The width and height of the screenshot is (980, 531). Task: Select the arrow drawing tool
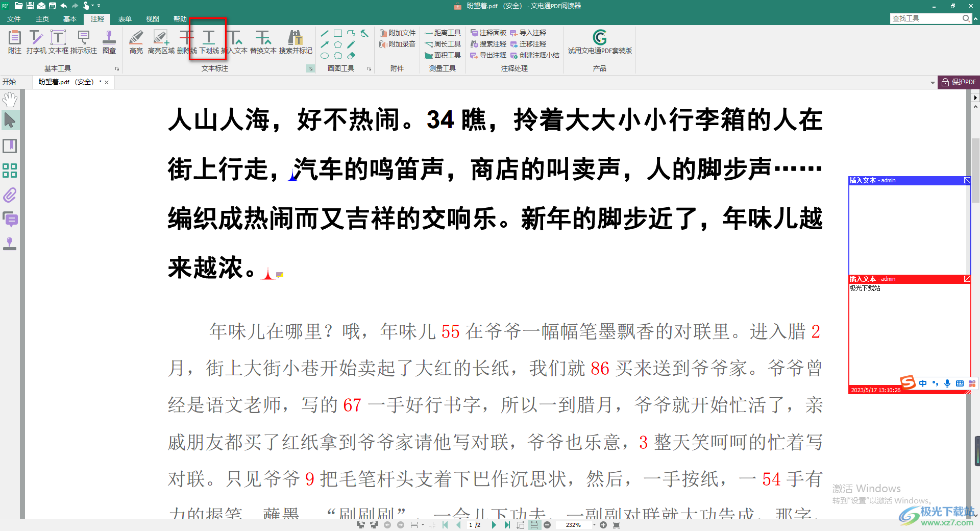pos(325,44)
